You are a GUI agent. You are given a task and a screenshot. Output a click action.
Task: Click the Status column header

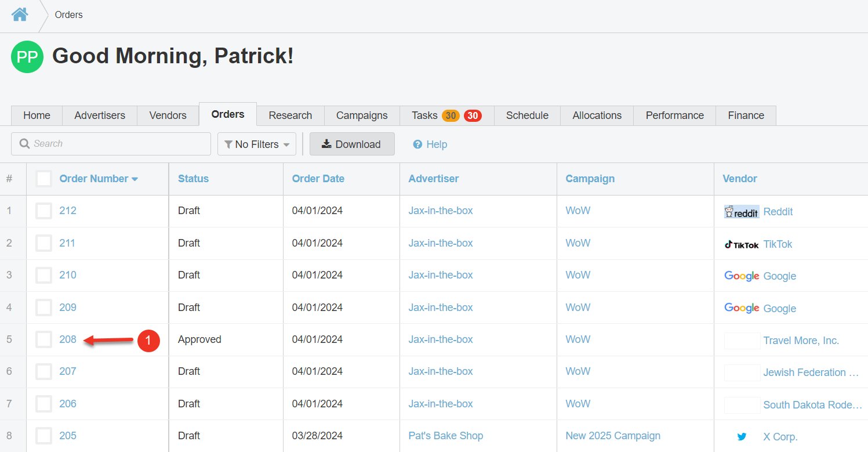[x=193, y=178]
